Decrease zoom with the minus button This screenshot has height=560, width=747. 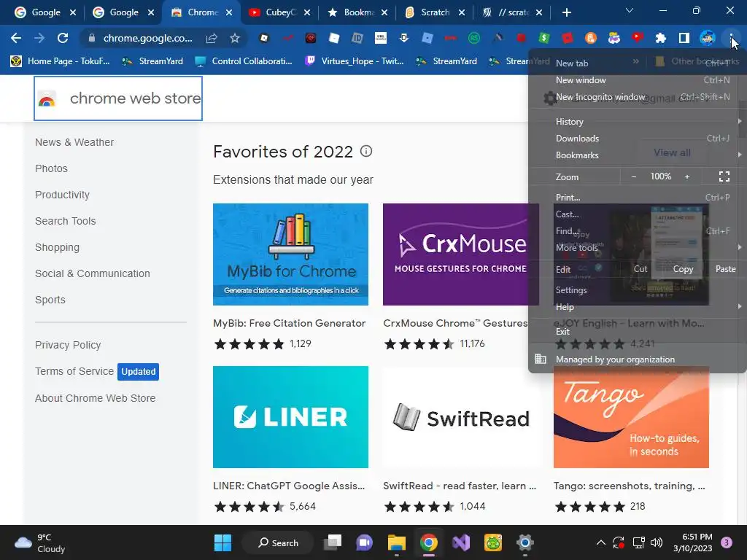pos(634,176)
